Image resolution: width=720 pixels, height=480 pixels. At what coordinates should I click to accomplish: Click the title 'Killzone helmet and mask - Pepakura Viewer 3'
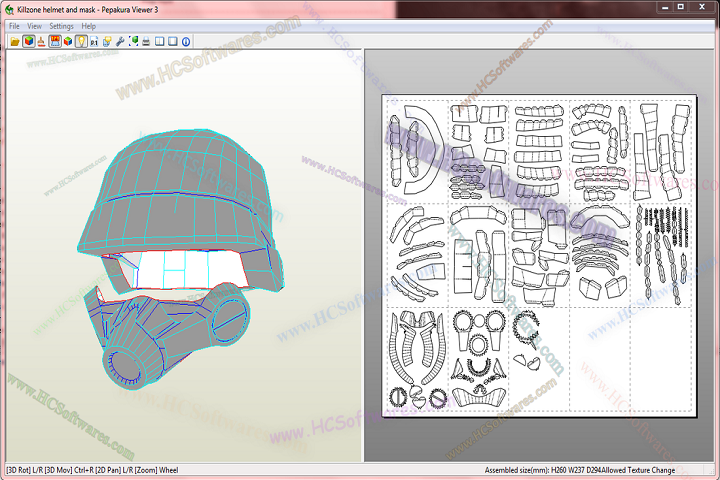coord(88,10)
